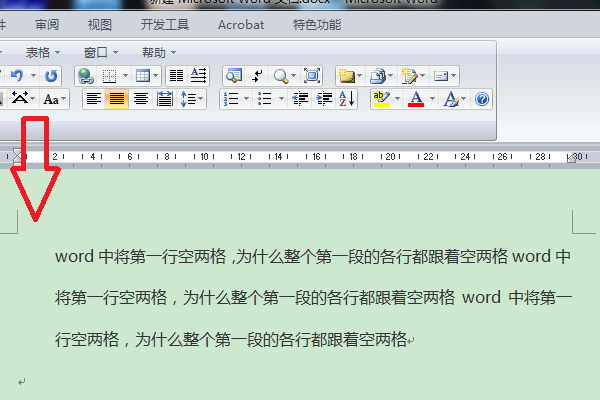
Task: Click the ruler at mark 16
Action: click(x=316, y=157)
